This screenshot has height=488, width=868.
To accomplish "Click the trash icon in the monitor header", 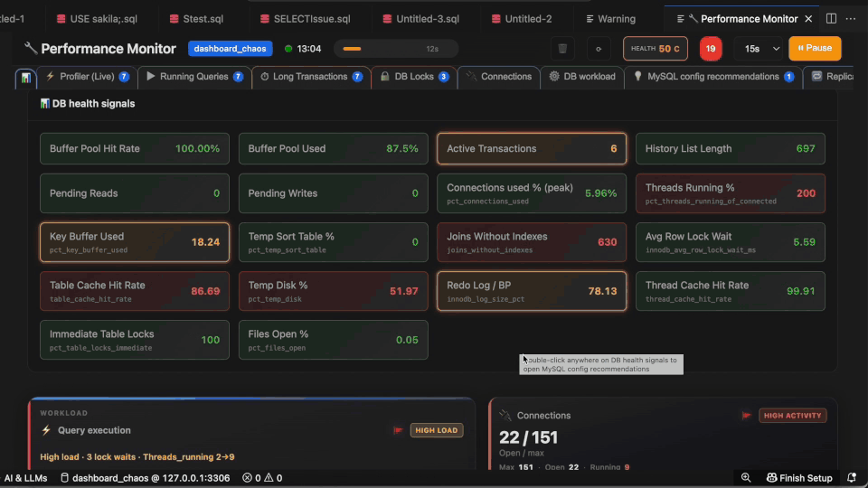I will pos(562,49).
